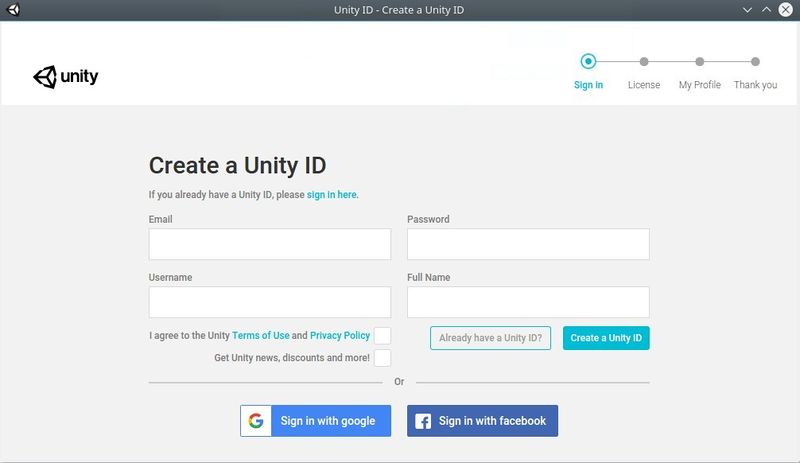Select the Thank you step indicator
Screen dimensions: 800x463
pos(755,62)
